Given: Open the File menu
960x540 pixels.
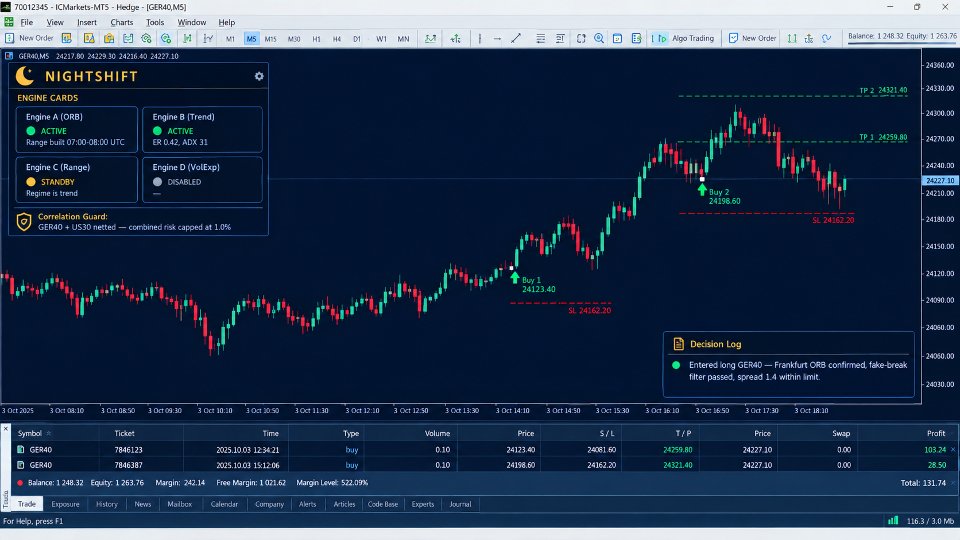Looking at the screenshot, I should coord(27,22).
